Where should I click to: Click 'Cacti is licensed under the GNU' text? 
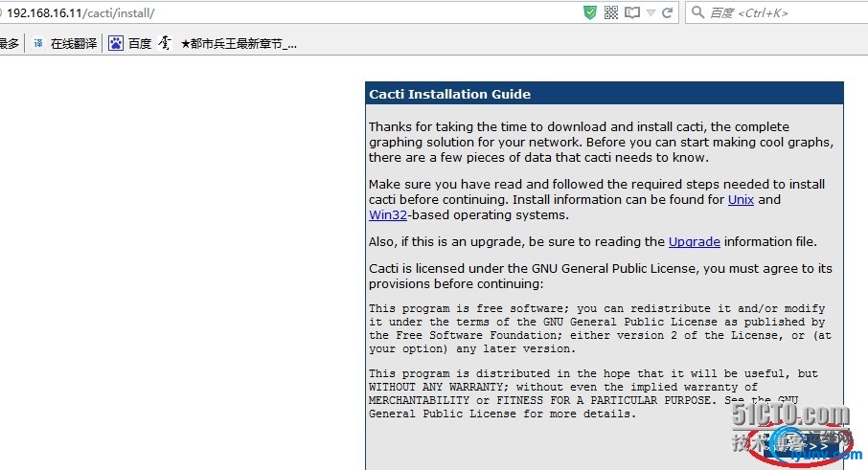click(x=601, y=276)
